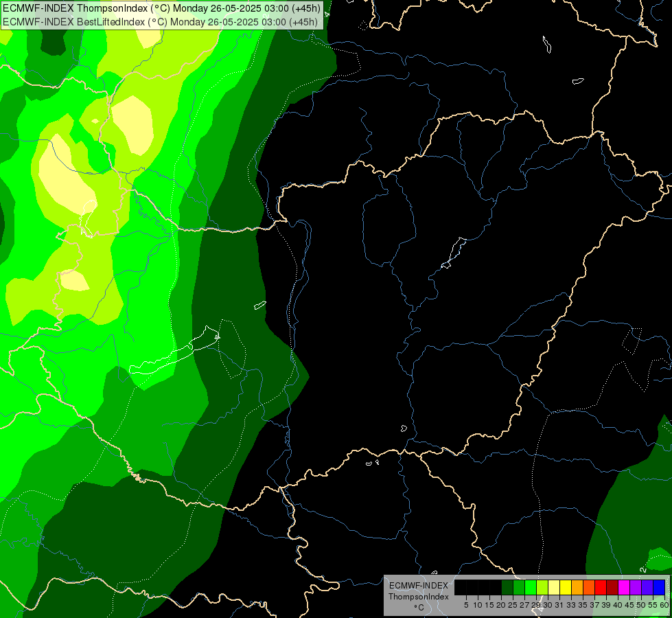
Task: Click the '10' tick label on legend
Action: (478, 605)
